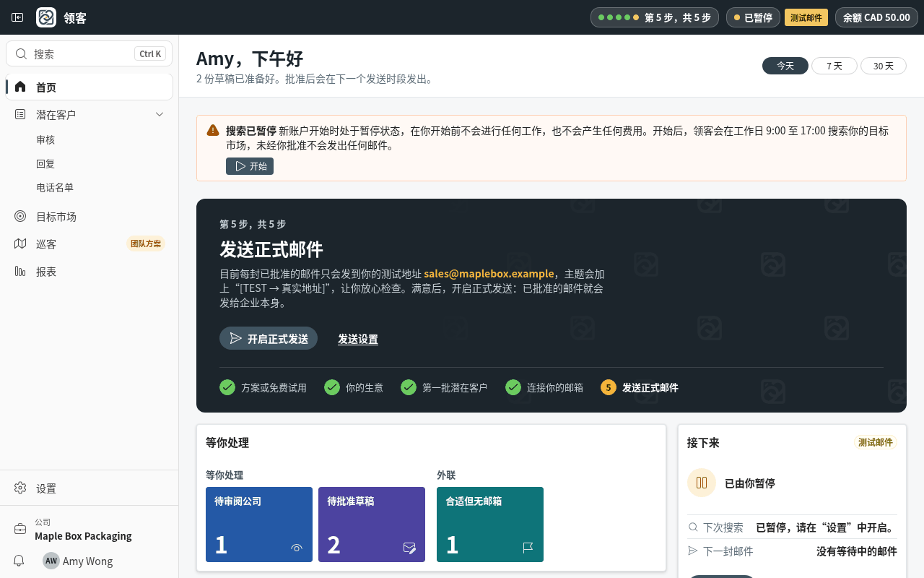Open the 待审阅公司 tile
The width and height of the screenshot is (924, 578).
pyautogui.click(x=259, y=525)
